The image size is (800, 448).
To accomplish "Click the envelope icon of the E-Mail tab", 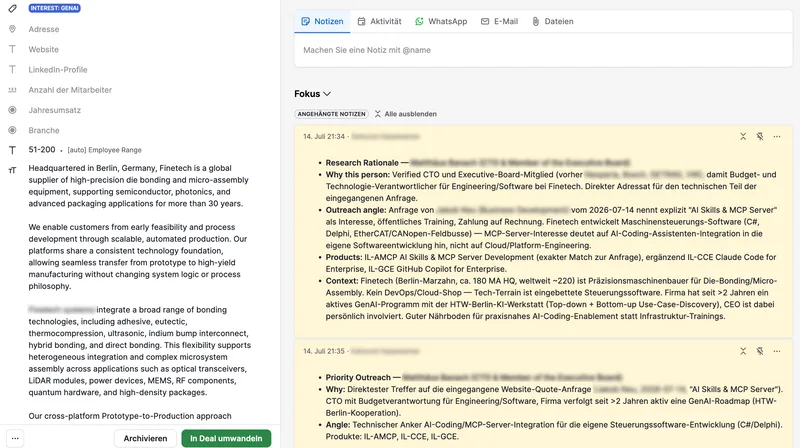I will 485,21.
